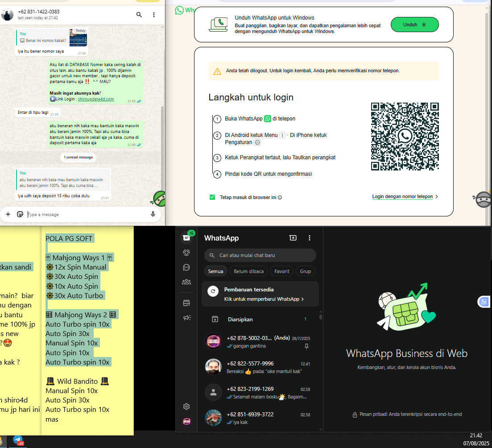Click message Iya udh saya deposit 15 ribu
This screenshot has height=448, width=492.
(54, 196)
